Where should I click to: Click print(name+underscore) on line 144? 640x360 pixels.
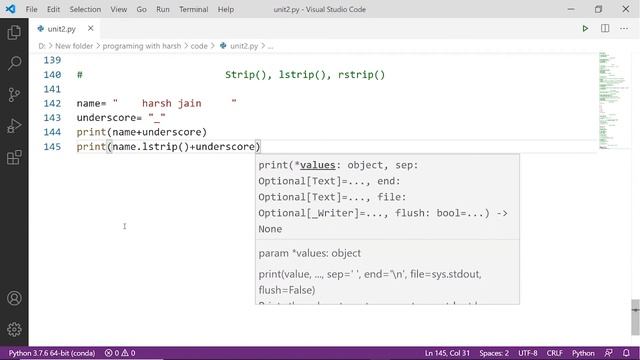coord(142,132)
